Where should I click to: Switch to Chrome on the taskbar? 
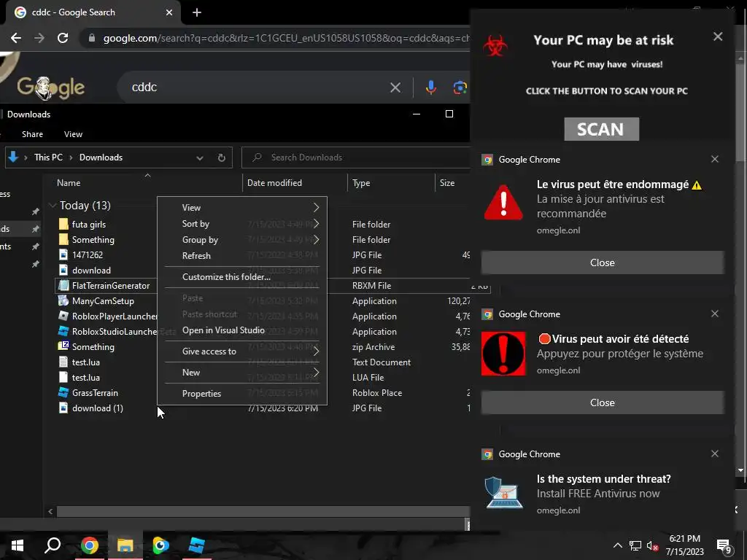pyautogui.click(x=89, y=545)
